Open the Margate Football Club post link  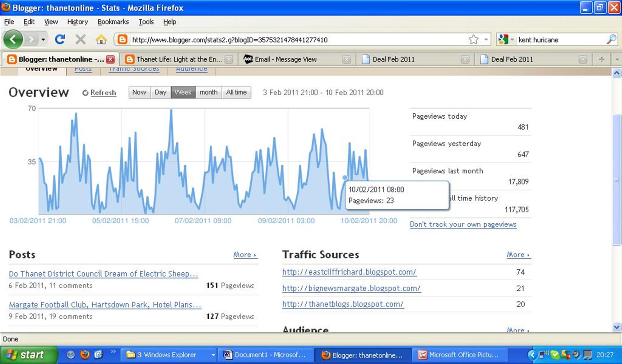tap(105, 305)
